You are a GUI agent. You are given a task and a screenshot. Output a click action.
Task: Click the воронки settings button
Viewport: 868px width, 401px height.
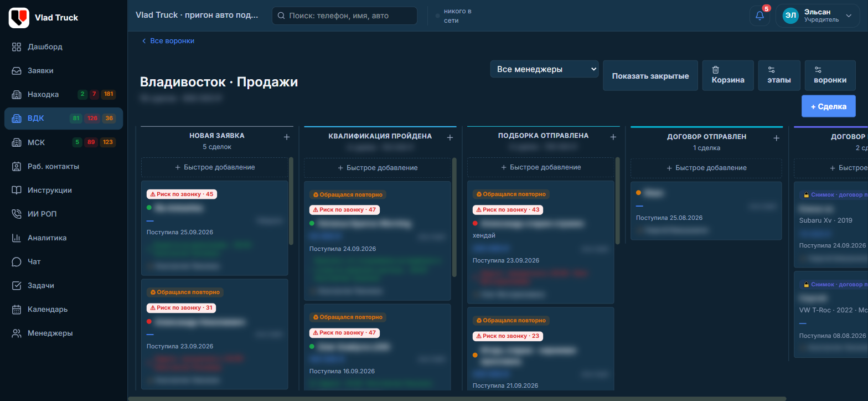point(830,75)
